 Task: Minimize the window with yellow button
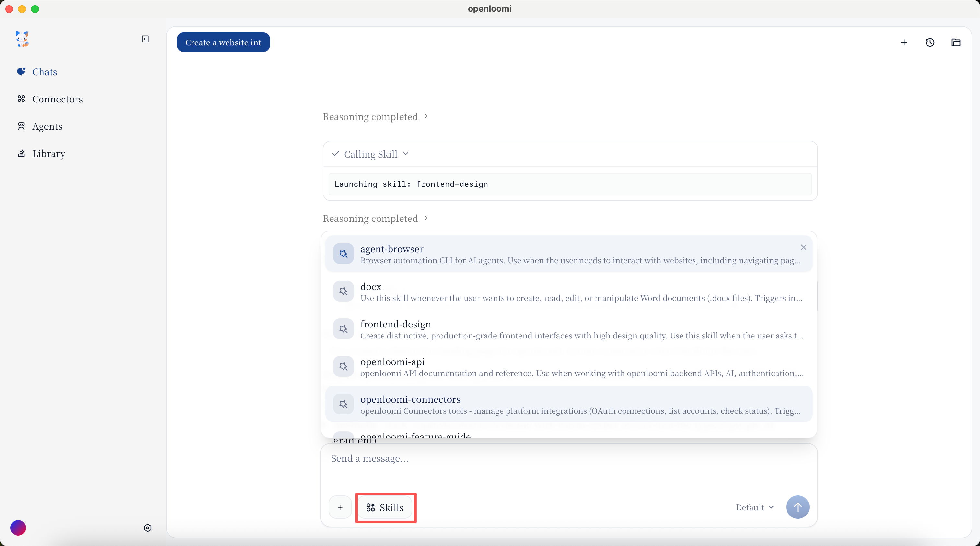point(22,9)
